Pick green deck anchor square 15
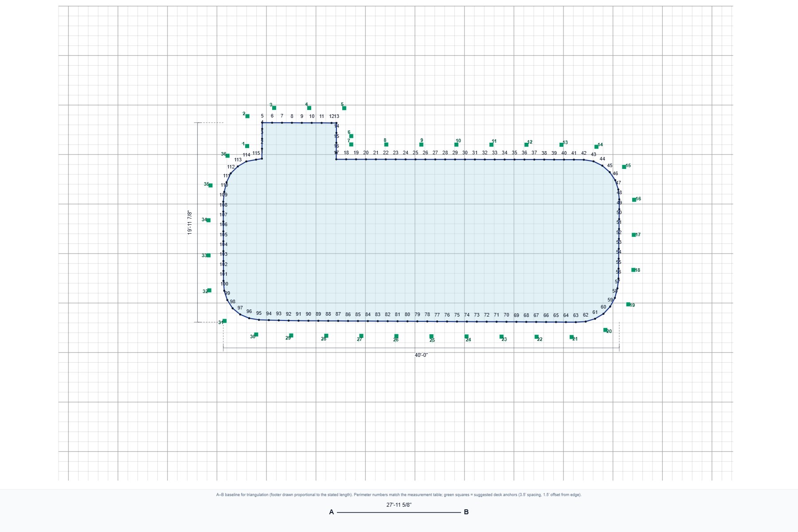 point(624,167)
